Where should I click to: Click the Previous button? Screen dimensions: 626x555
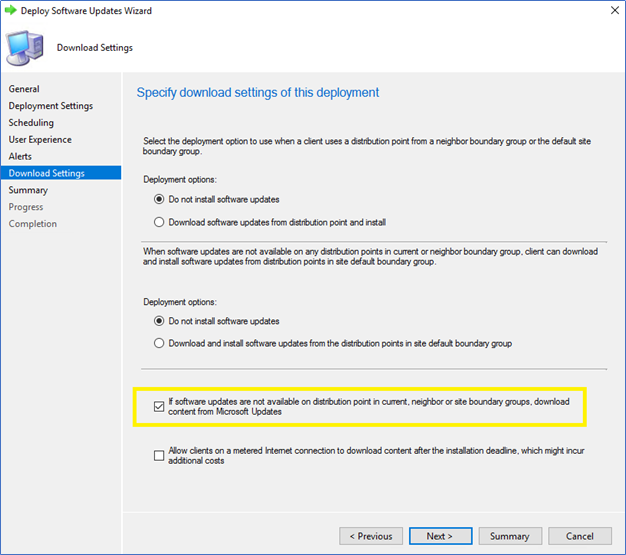(x=371, y=536)
